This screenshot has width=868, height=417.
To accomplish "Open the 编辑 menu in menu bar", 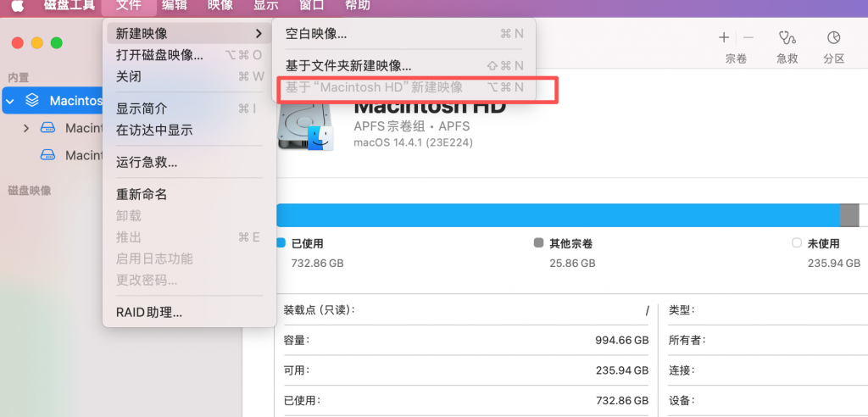I will [175, 6].
